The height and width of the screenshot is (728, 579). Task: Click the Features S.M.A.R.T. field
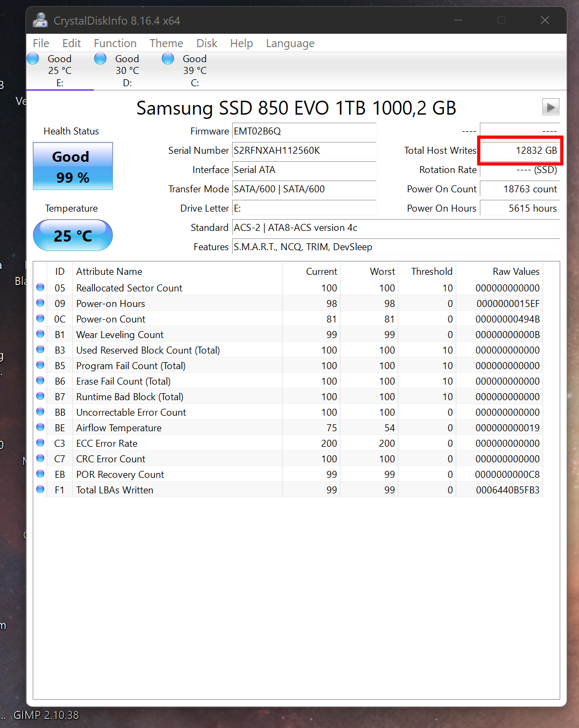(x=396, y=247)
